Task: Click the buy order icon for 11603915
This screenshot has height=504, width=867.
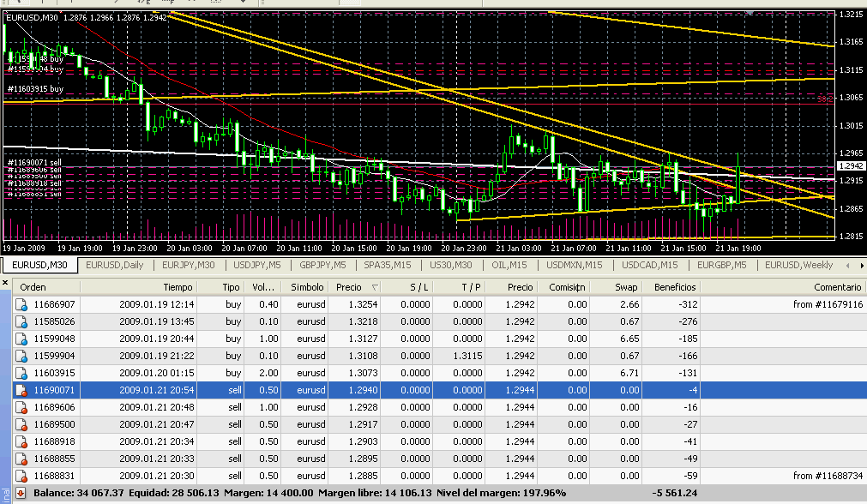Action: click(21, 373)
